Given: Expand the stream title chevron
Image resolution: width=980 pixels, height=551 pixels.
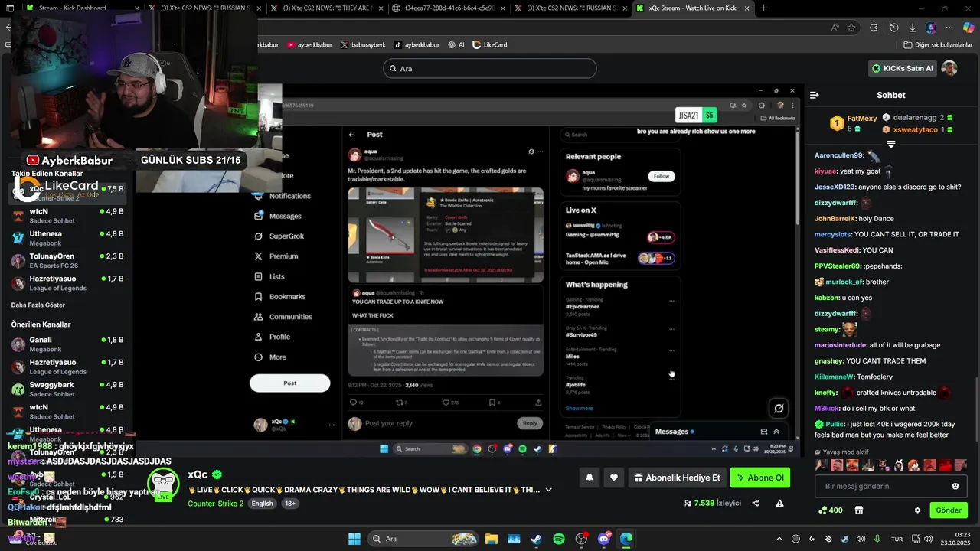Looking at the screenshot, I should (548, 490).
